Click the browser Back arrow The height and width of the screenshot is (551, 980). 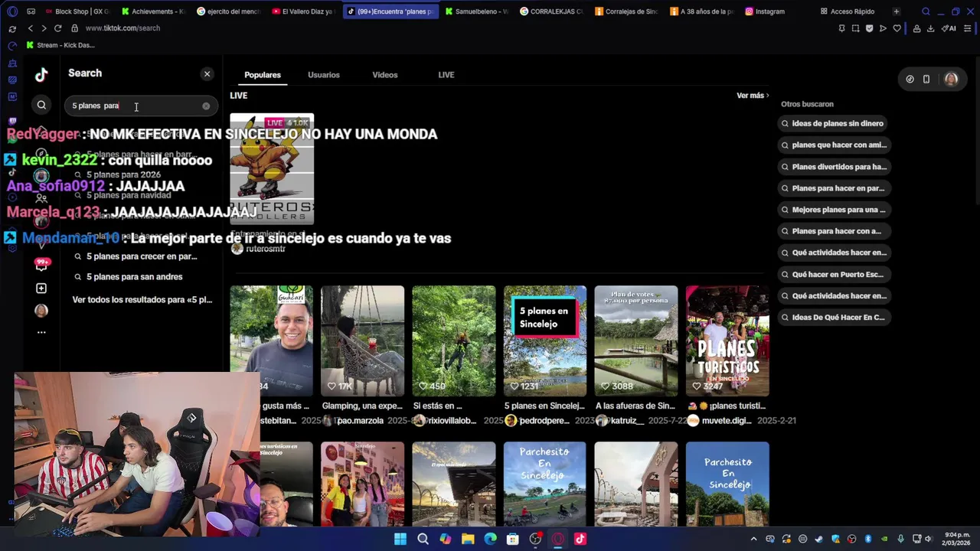(30, 28)
